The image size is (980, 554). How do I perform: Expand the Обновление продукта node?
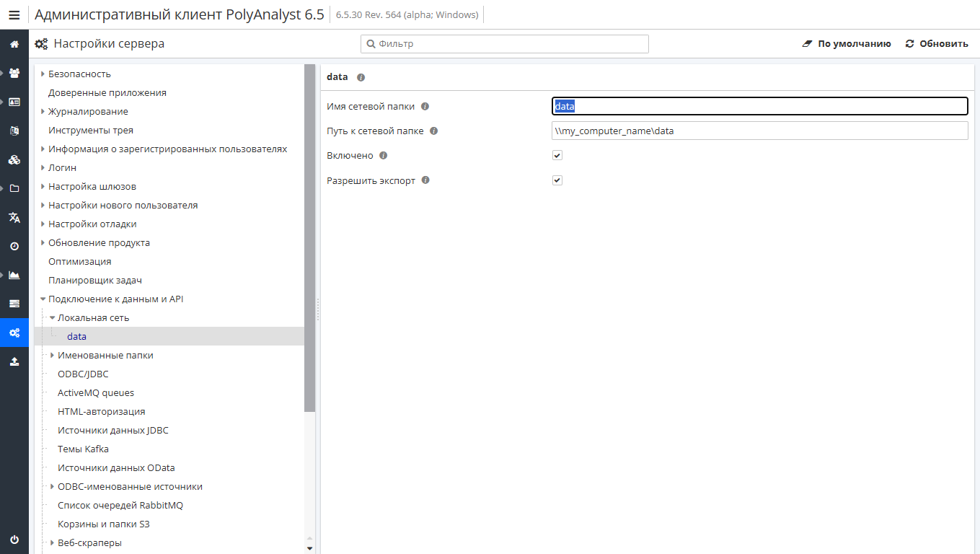coord(43,242)
